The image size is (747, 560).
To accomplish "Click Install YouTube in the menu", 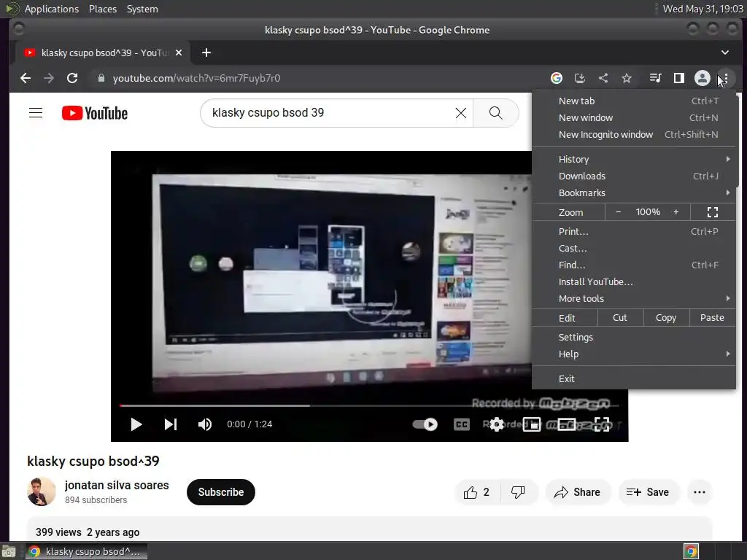I will (634, 281).
